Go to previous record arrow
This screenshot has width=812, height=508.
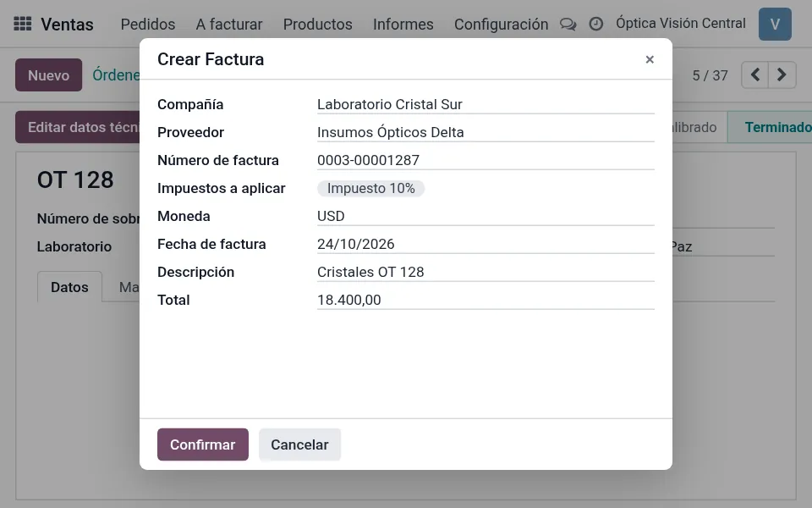point(755,75)
